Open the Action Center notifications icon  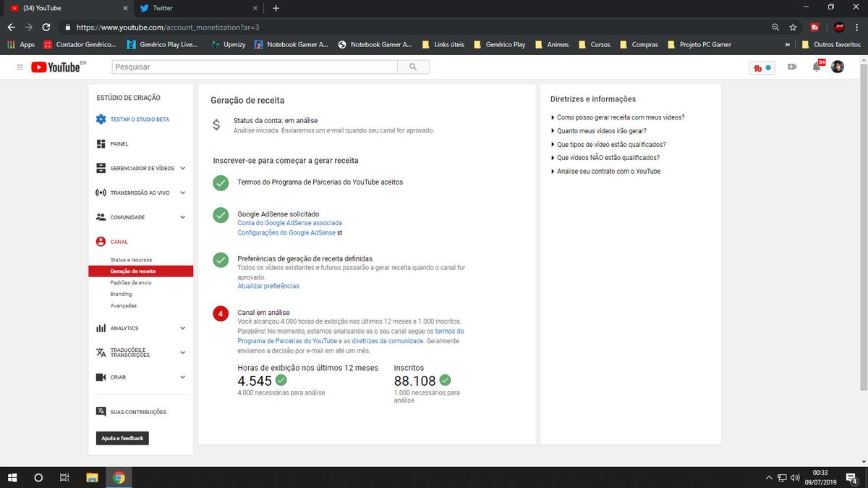pos(852,477)
